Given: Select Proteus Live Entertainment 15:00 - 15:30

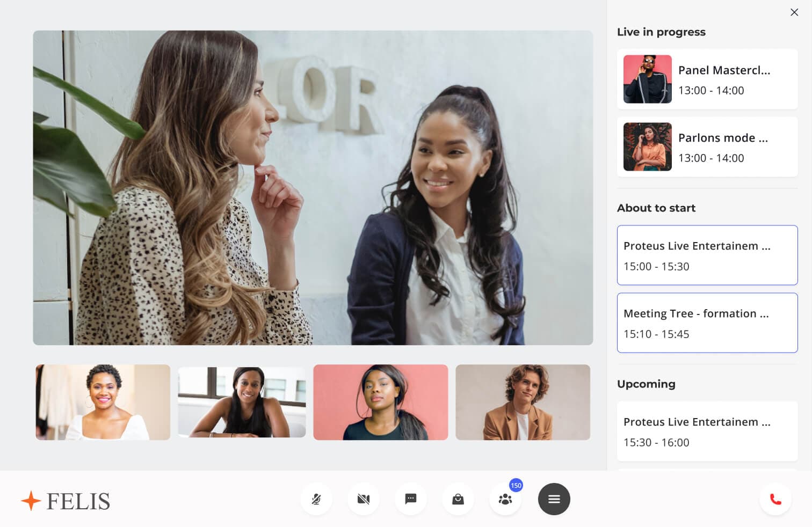Looking at the screenshot, I should (x=707, y=255).
